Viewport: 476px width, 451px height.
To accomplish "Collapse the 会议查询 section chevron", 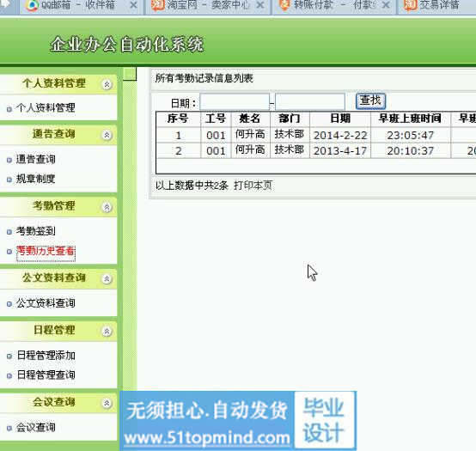I will pos(107,403).
